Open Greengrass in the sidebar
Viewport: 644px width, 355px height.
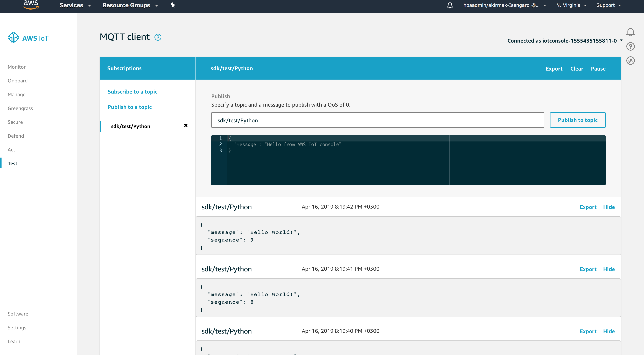click(x=20, y=108)
